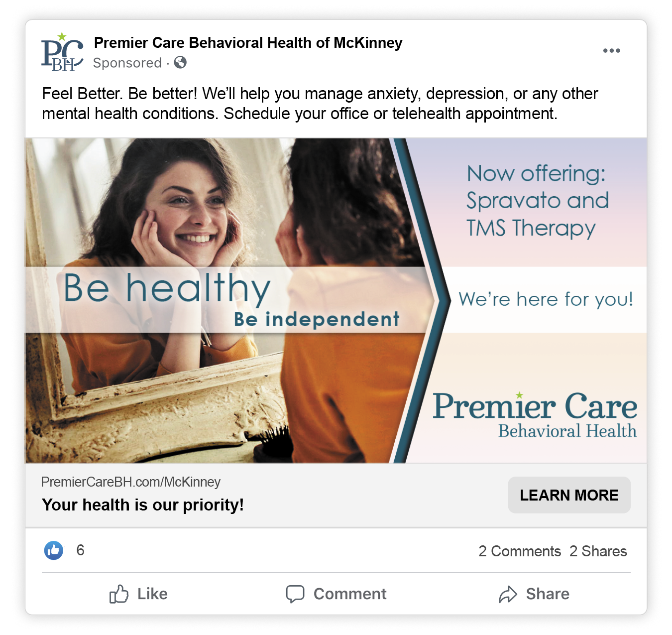Screen dimensions: 672x635
Task: Open Premier Care Behavioral Health of McKinney page
Action: [x=248, y=43]
